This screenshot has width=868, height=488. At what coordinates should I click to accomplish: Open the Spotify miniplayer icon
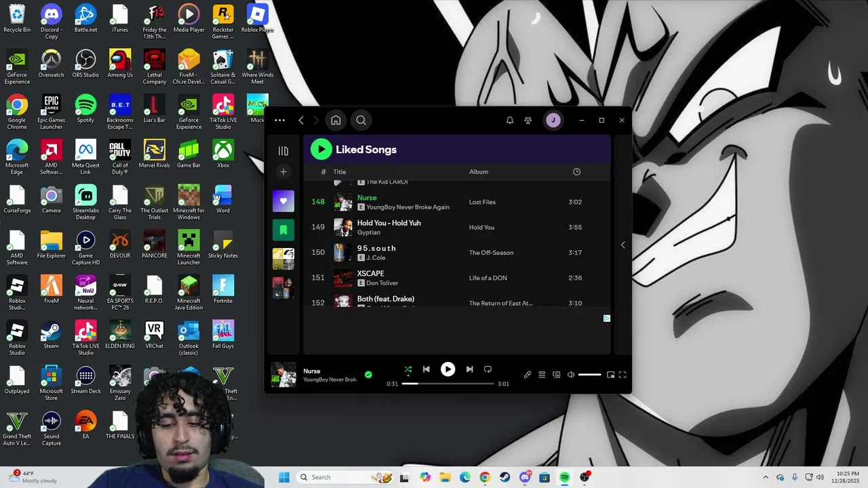[610, 375]
